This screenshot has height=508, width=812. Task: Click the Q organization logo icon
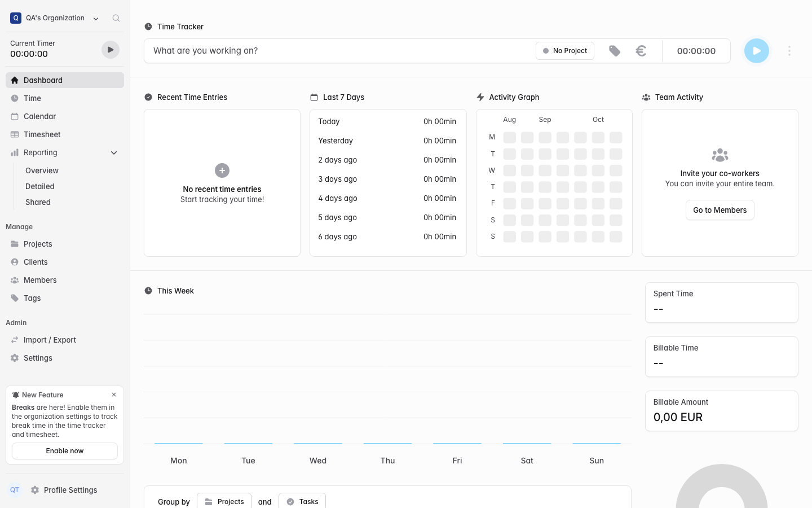pos(16,18)
